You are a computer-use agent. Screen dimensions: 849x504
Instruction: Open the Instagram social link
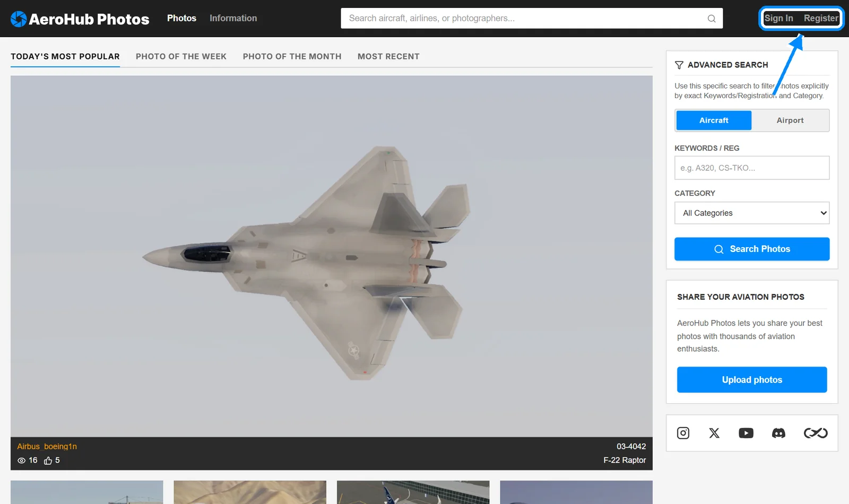point(683,433)
